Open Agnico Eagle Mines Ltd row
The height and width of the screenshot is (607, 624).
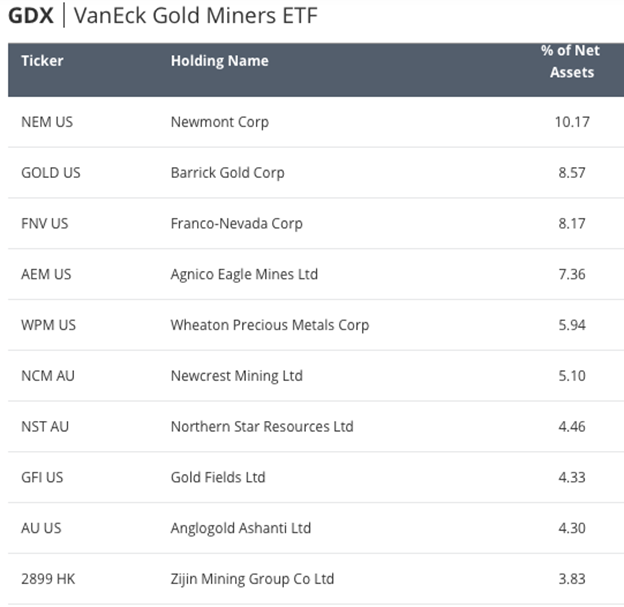[246, 275]
